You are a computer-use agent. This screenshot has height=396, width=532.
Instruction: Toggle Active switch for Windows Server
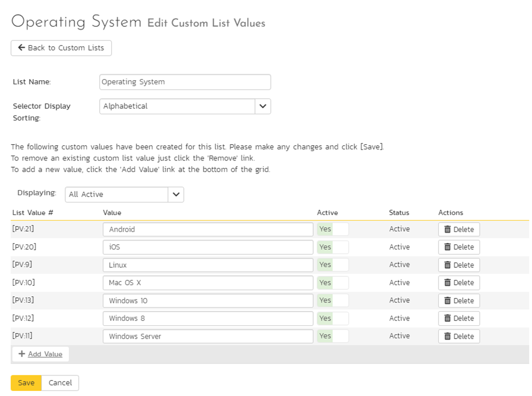pos(333,336)
